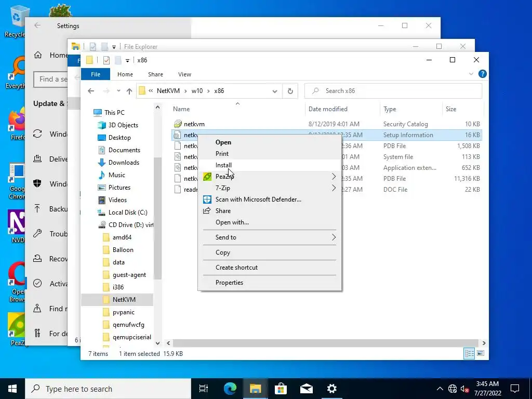This screenshot has height=399, width=532.
Task: Select the Application extension file icon
Action: (x=178, y=168)
